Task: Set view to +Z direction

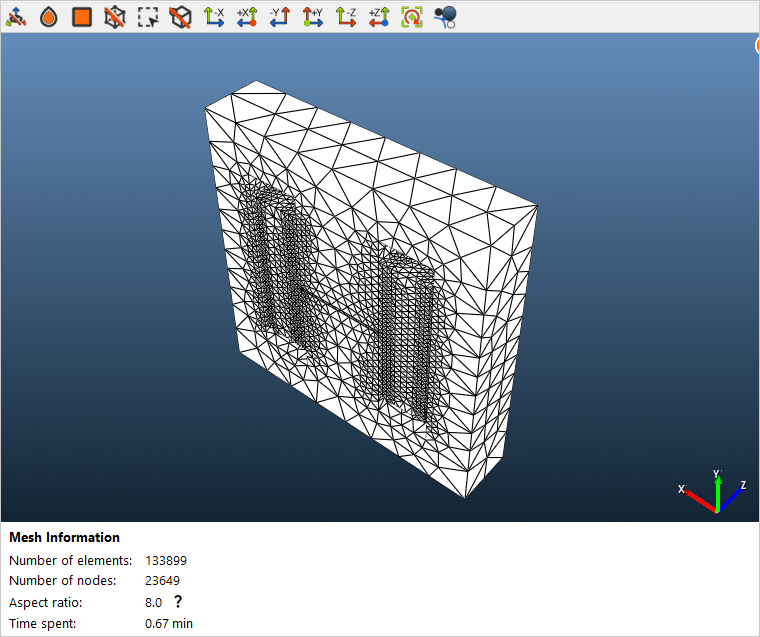Action: (379, 17)
